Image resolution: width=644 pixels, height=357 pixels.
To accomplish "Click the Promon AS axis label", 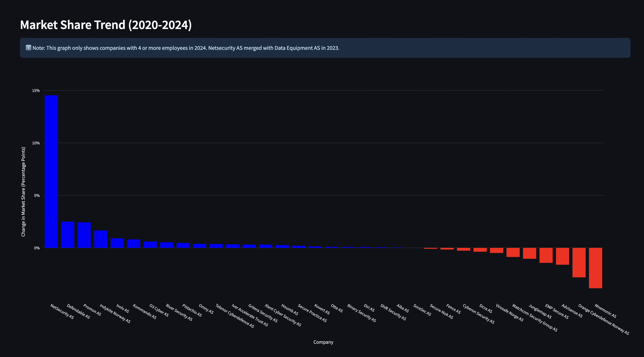I will click(x=92, y=310).
